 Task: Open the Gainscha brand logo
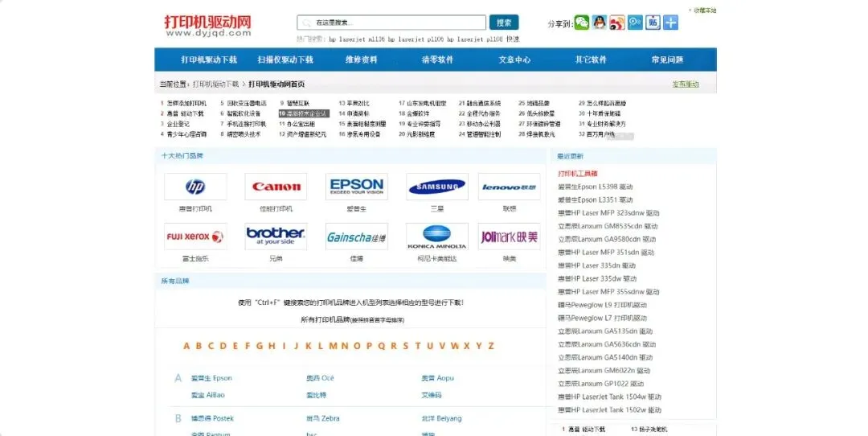click(357, 237)
